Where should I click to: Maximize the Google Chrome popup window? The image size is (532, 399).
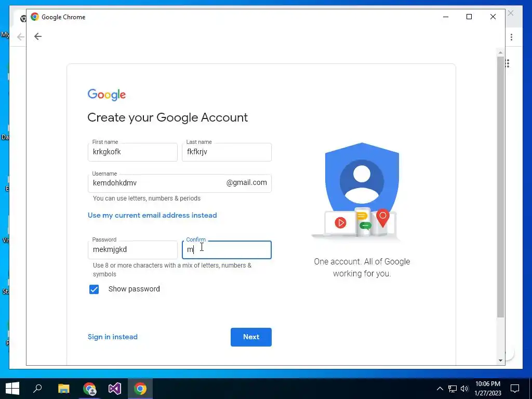(x=469, y=17)
